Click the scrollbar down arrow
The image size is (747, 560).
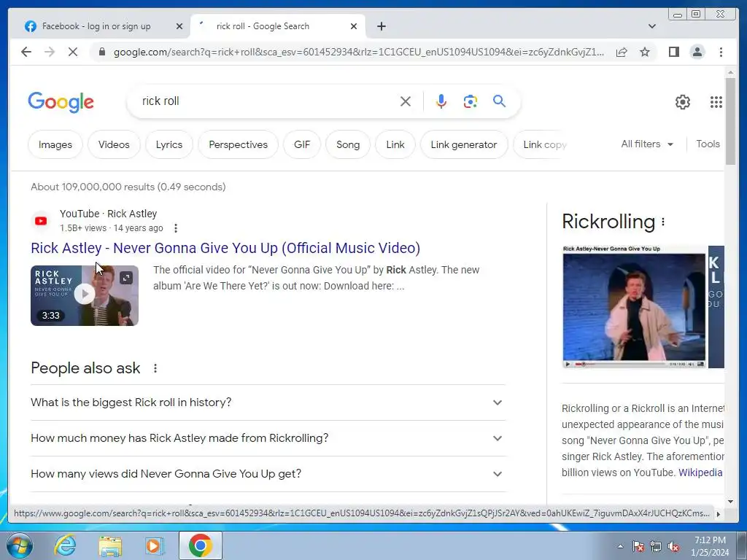[730, 501]
